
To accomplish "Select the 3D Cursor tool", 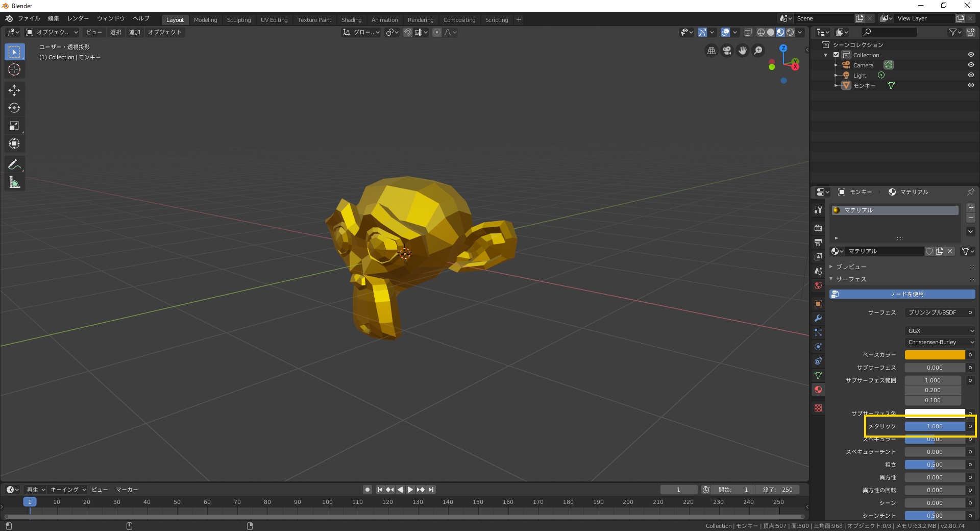I will (14, 70).
